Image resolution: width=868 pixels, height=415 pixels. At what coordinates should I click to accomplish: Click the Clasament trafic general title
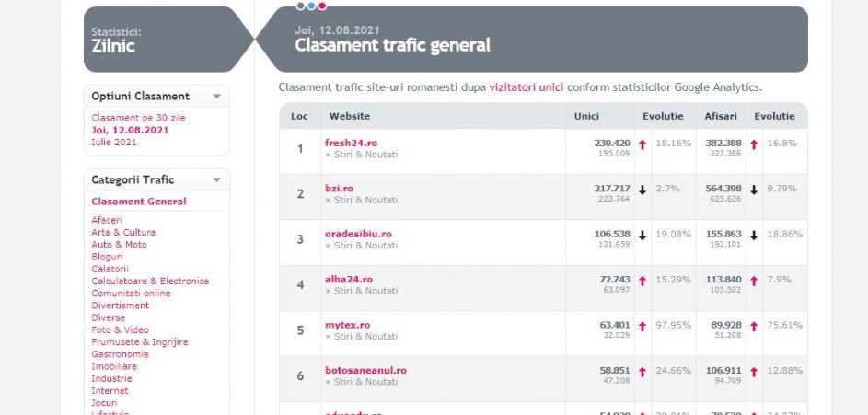[392, 45]
